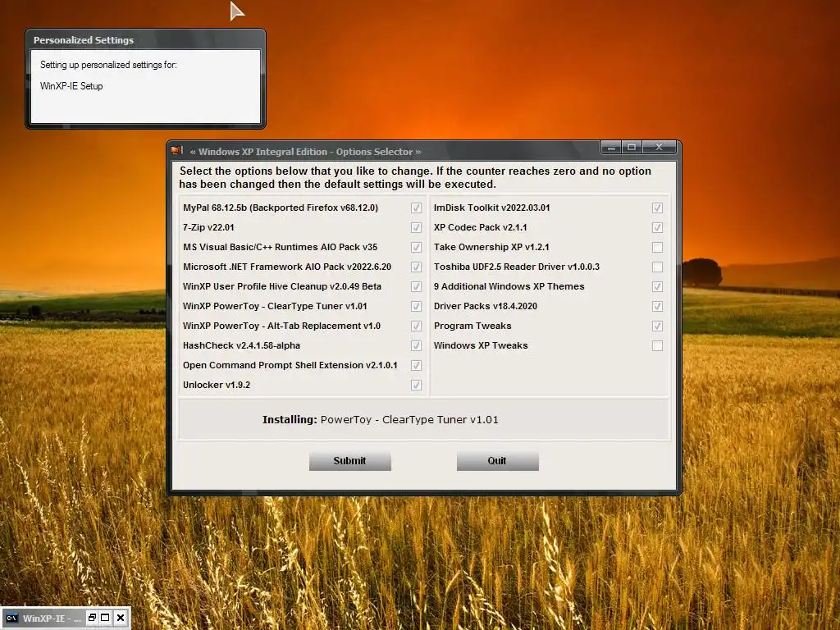Click the '7-Zip v22.01' label

click(208, 228)
